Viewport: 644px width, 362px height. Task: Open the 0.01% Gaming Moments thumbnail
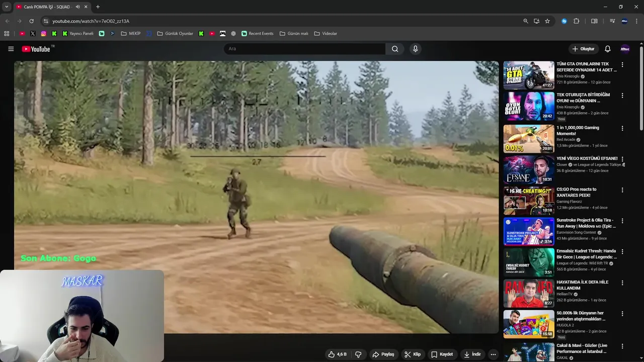tap(529, 139)
